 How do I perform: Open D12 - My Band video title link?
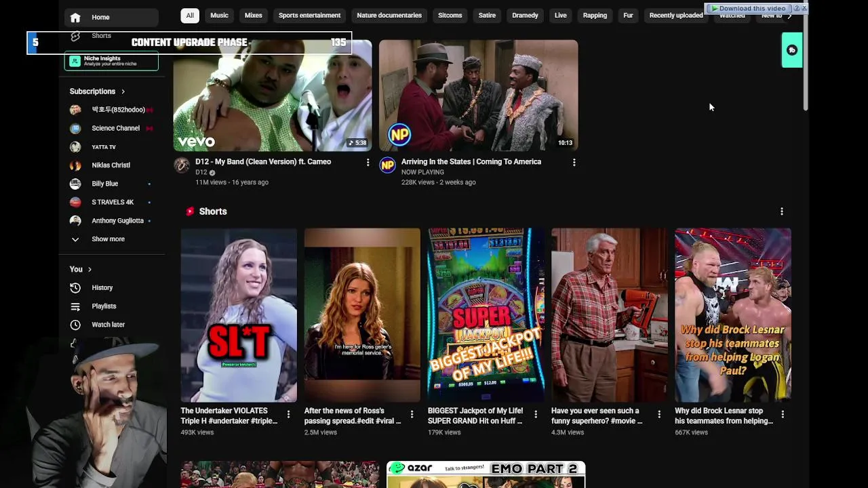tap(263, 162)
